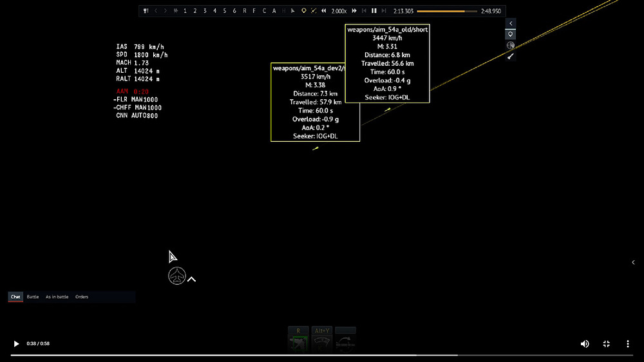Click the missile icon on right panel
Viewport: 644px width, 362px height.
pyautogui.click(x=511, y=56)
